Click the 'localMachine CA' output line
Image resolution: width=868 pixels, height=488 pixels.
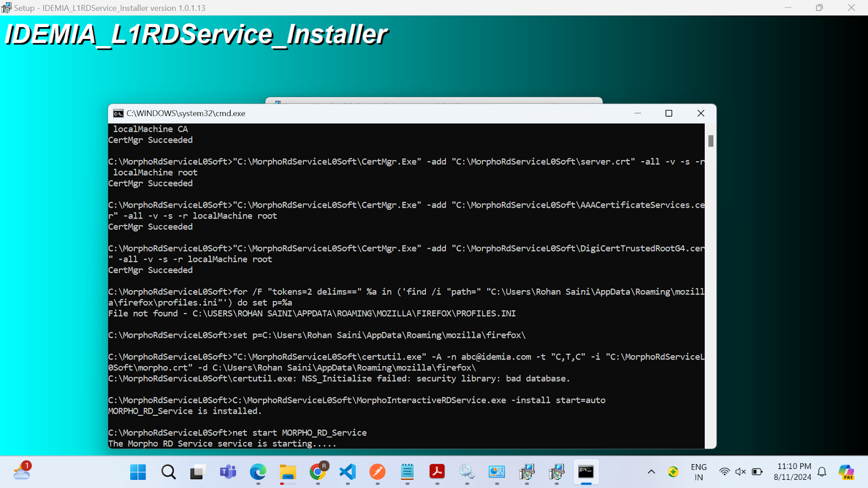pos(150,129)
